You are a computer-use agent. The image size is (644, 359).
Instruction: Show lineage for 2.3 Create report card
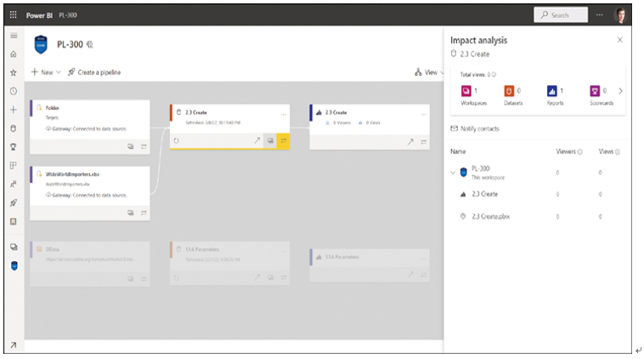click(423, 142)
